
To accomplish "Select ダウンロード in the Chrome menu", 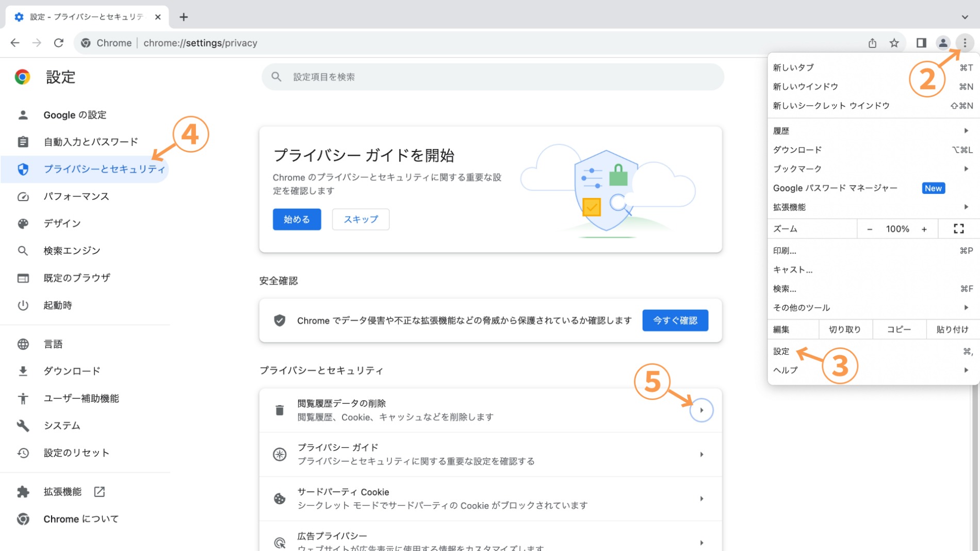I will pos(873,150).
